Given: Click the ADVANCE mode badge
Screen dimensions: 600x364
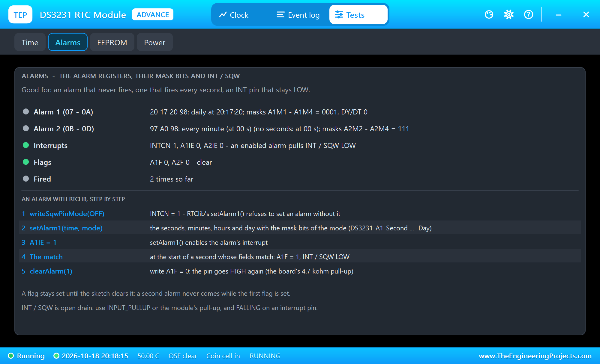Looking at the screenshot, I should coord(153,15).
